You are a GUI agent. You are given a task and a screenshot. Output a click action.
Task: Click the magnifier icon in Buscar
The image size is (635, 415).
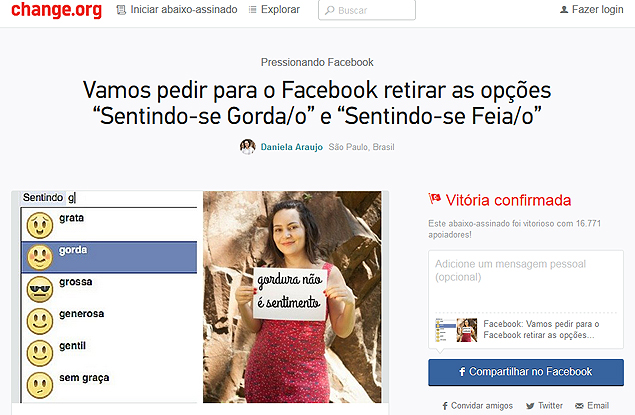(x=330, y=11)
